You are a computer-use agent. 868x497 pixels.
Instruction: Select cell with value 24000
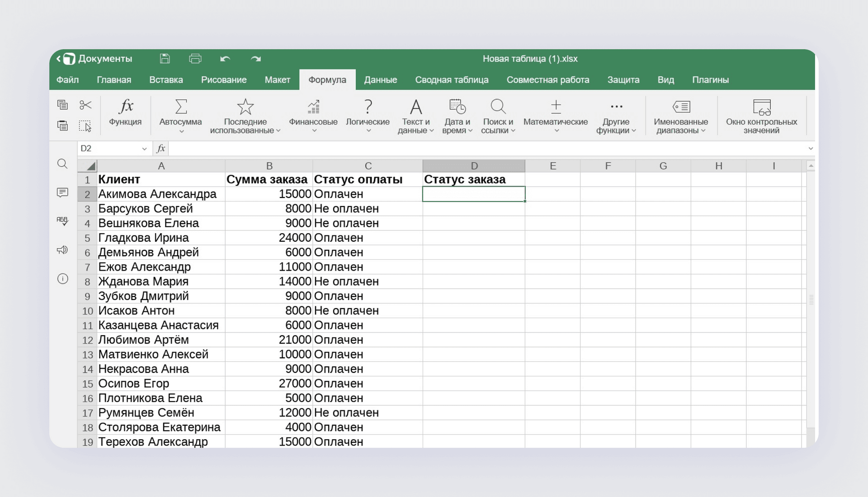click(x=269, y=238)
